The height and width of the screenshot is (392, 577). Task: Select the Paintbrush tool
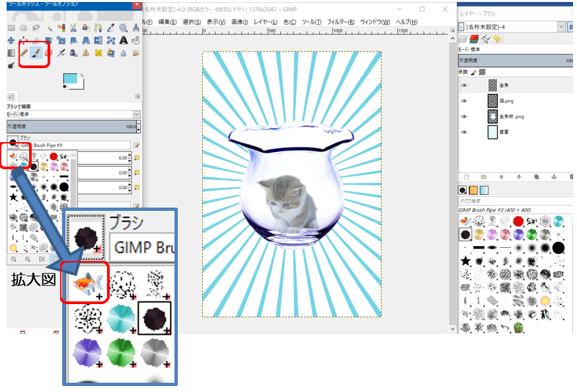36,53
